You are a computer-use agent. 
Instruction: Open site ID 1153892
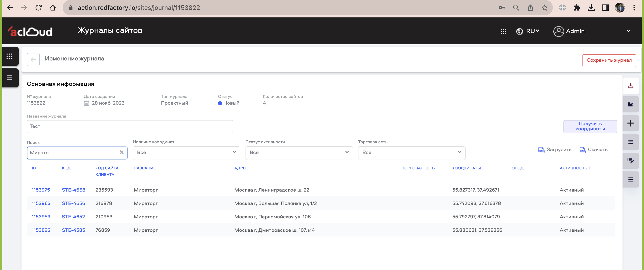click(41, 230)
